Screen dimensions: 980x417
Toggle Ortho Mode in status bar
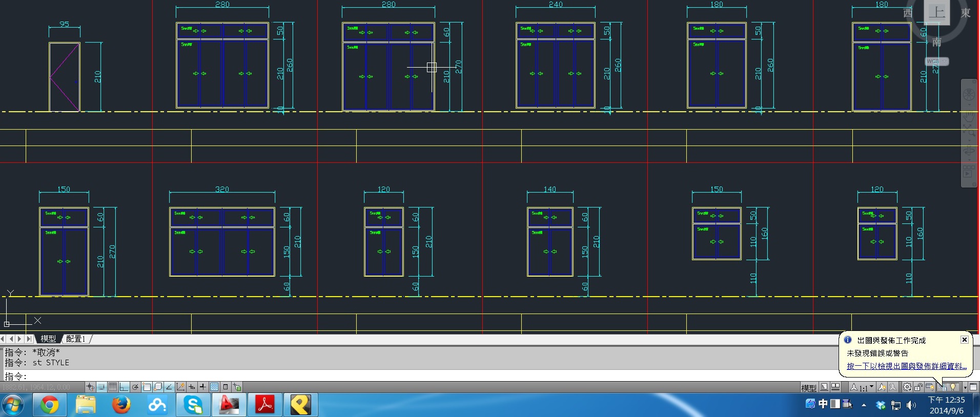tap(124, 387)
